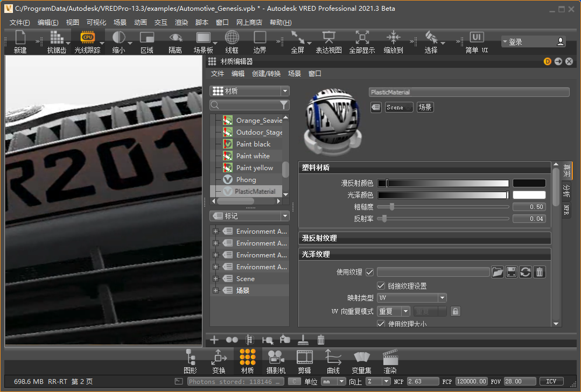The image size is (581, 392).
Task: Toggle the 链接纹理设置 checkbox
Action: [381, 286]
